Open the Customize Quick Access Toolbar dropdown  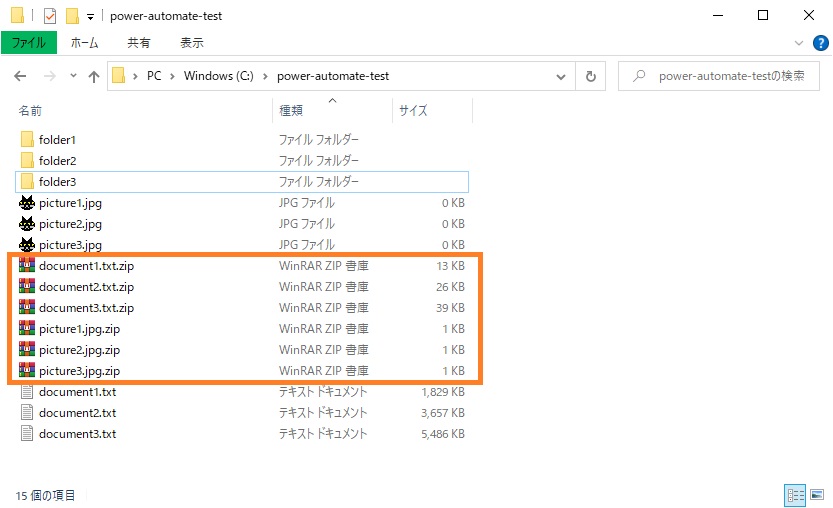point(90,17)
